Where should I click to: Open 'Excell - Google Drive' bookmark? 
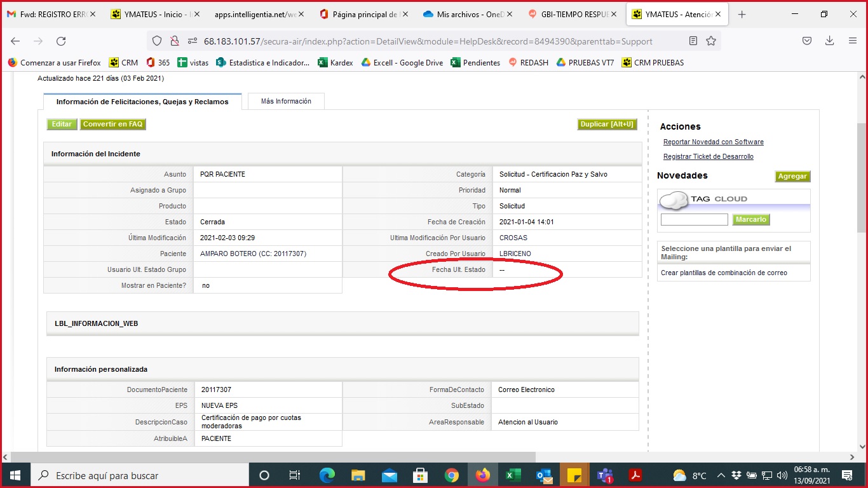402,62
